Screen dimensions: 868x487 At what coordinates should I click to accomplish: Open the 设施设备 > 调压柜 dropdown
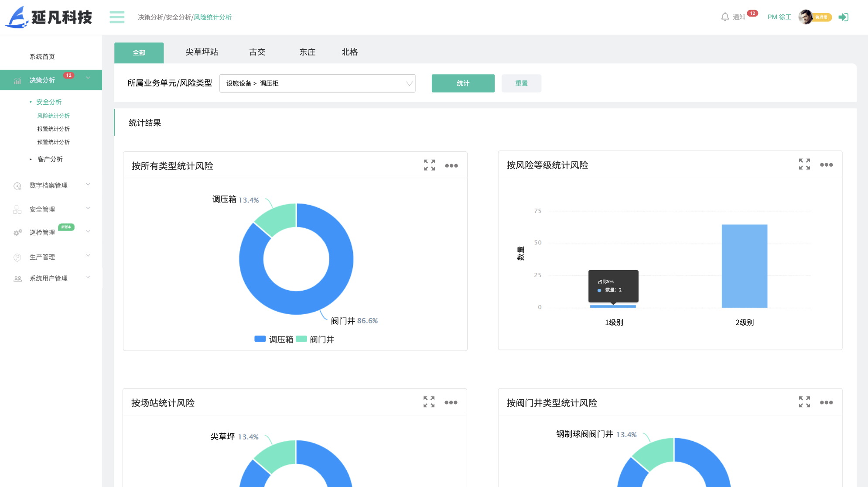(x=317, y=83)
